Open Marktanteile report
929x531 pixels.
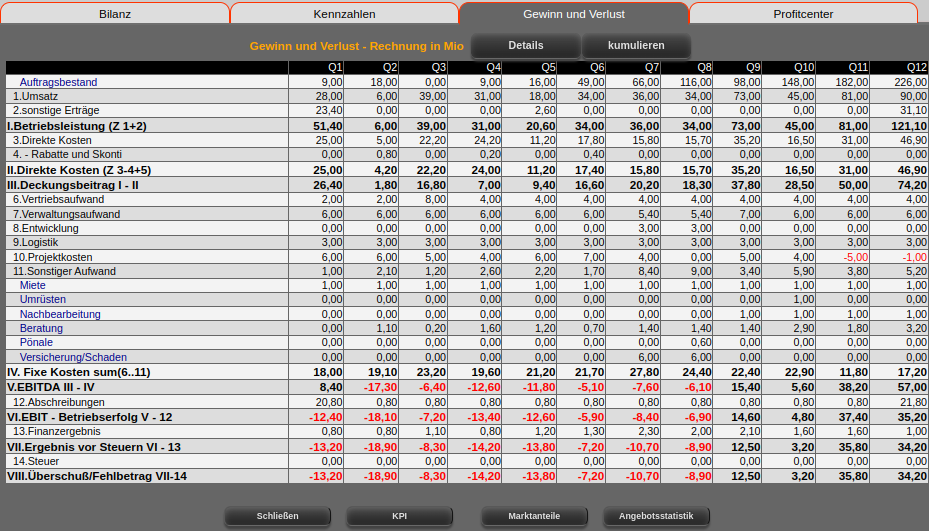(533, 516)
